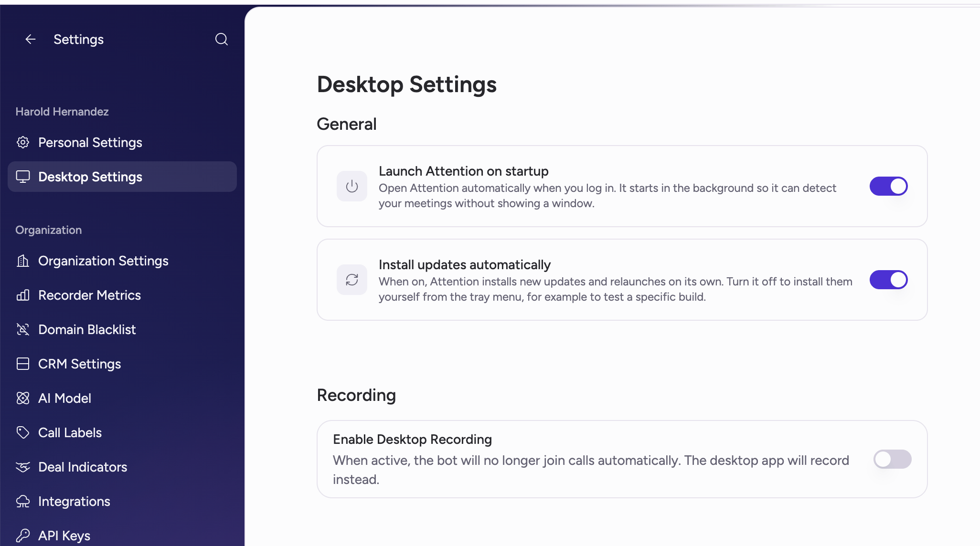Click the 'Organization' section label
This screenshot has height=546, width=980.
(48, 230)
